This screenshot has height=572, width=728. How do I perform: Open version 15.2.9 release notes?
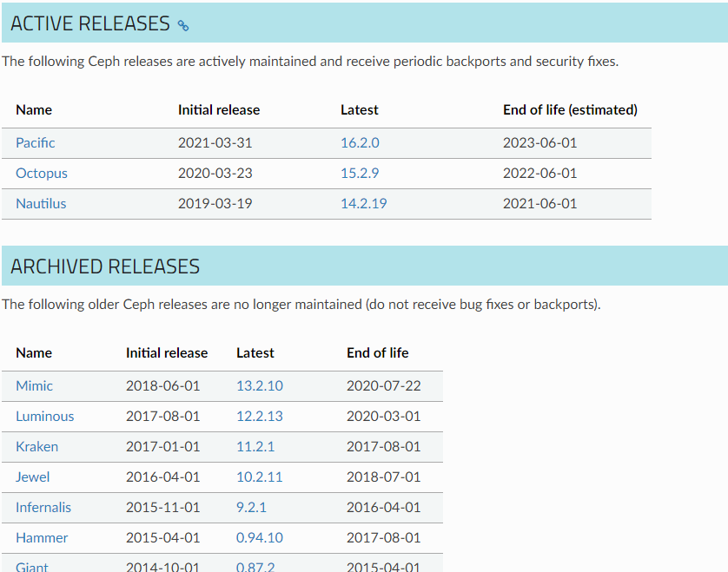(360, 173)
